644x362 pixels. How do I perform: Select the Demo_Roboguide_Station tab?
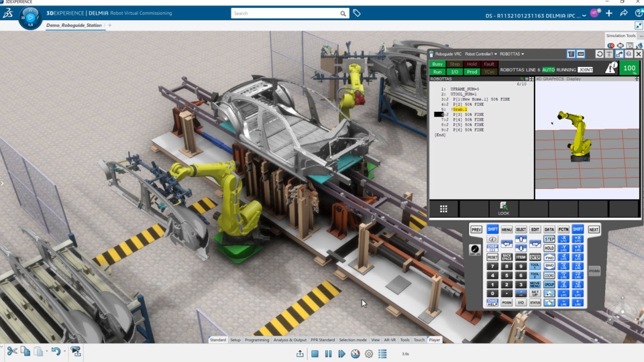point(74,25)
